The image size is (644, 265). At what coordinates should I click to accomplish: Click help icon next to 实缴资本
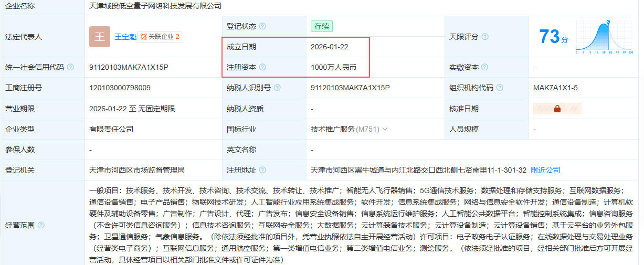(485, 67)
